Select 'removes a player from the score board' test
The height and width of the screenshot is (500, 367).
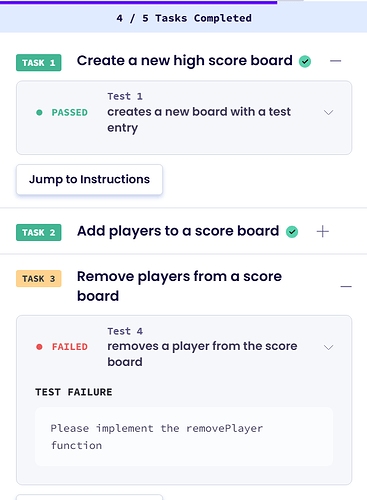[202, 354]
